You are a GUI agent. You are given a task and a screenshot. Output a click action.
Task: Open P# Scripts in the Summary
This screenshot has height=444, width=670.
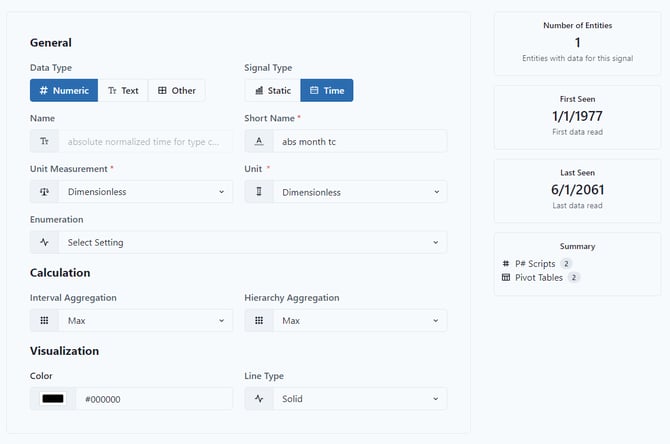tap(535, 264)
